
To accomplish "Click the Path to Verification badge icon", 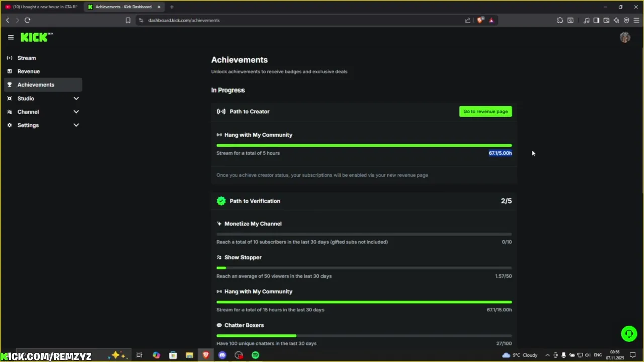I will [221, 201].
